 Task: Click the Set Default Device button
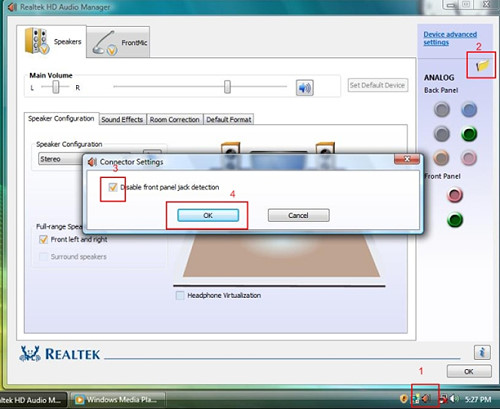tap(378, 85)
